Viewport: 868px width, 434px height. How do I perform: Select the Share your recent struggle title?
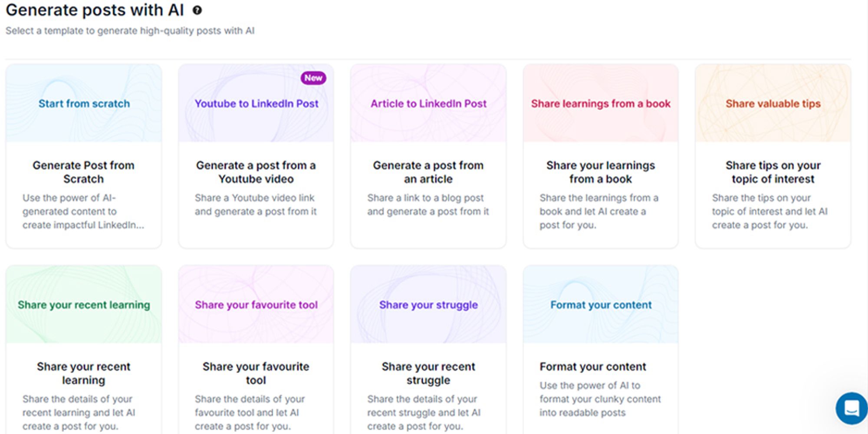click(x=428, y=373)
